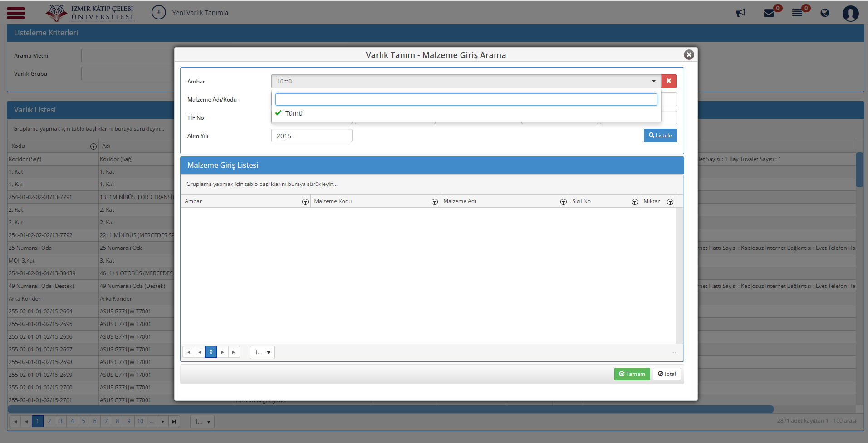Click the ellipsis more pages button
The width and height of the screenshot is (868, 443).
tap(152, 422)
